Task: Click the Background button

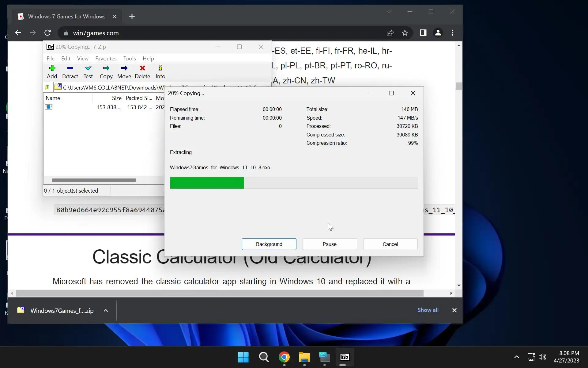Action: [x=269, y=244]
